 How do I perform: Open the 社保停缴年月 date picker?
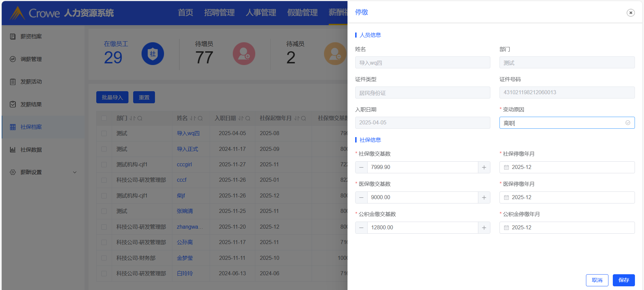(x=567, y=167)
